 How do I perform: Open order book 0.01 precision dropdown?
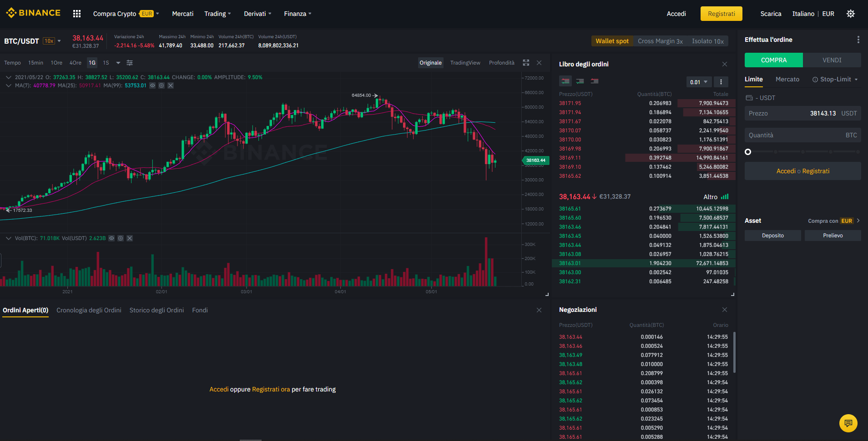pos(699,82)
